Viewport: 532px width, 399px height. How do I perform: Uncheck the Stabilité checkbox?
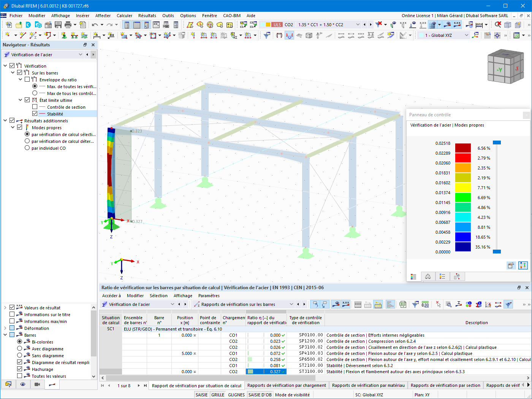coord(35,114)
